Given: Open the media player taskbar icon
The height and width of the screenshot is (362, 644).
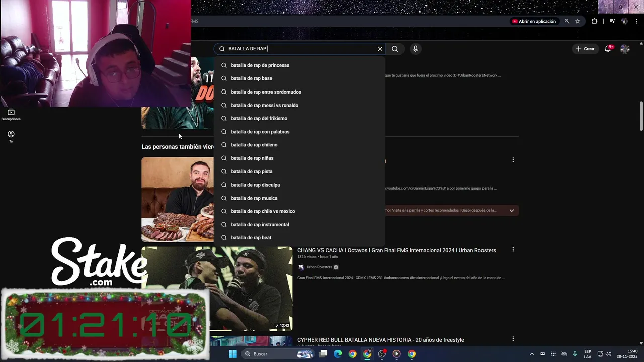Looking at the screenshot, I should tap(397, 354).
